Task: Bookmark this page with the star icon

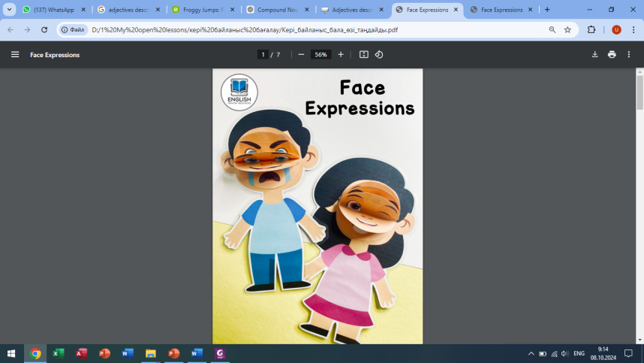Action: pos(567,29)
